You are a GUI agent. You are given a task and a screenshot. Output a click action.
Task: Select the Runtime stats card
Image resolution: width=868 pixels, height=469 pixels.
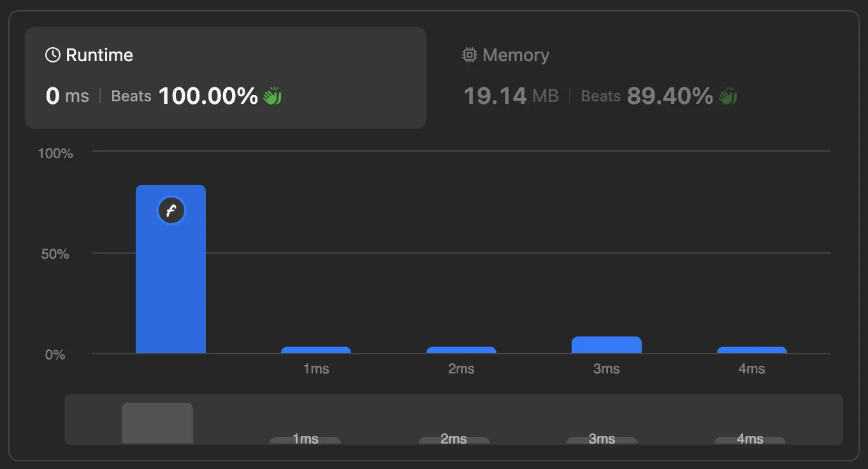click(226, 78)
